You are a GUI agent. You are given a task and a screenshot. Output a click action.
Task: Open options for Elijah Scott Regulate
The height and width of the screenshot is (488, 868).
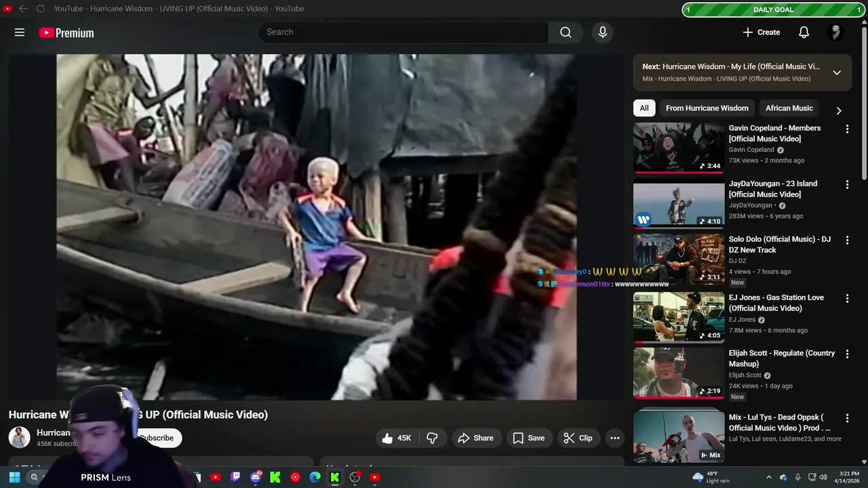(847, 354)
